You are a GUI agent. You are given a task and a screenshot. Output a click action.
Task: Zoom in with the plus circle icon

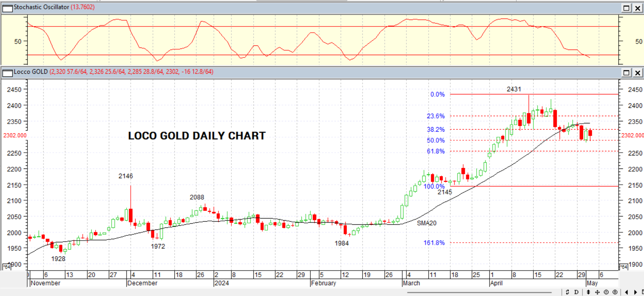615,292
